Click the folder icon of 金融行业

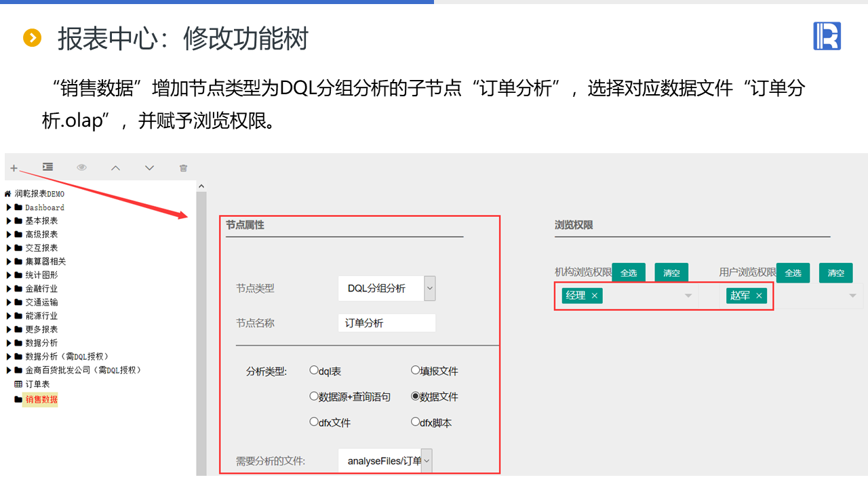(18, 289)
